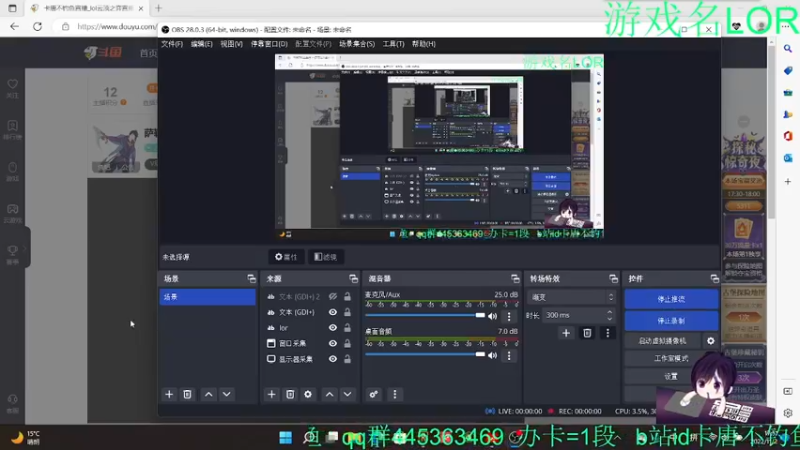This screenshot has height=450, width=800.
Task: Select the 场景 item in the scene list
Action: [207, 297]
